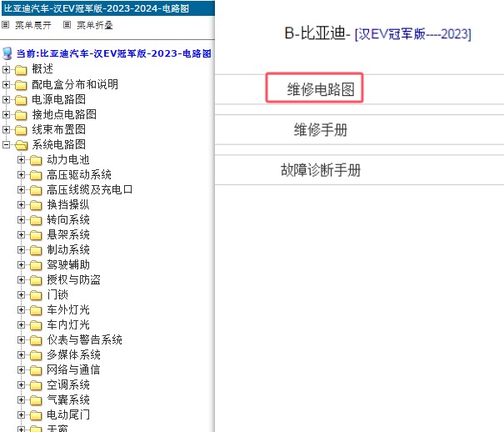504x432 pixels.
Task: Expand the 网络与通信 subfolder
Action: click(x=21, y=369)
